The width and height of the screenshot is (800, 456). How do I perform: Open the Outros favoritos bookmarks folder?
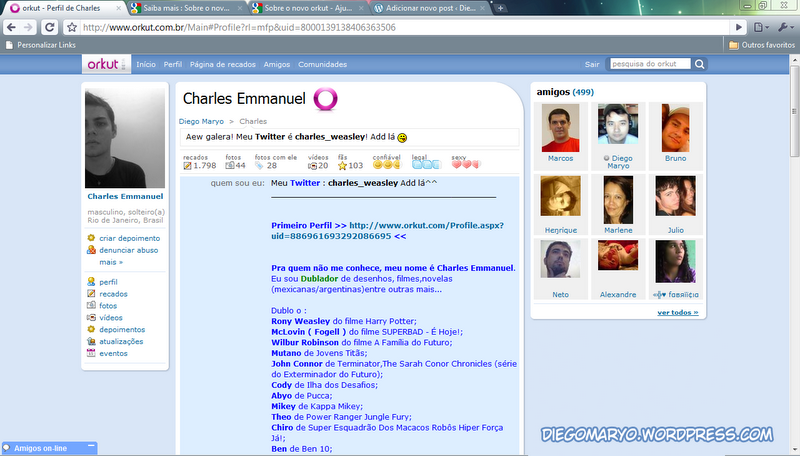[762, 45]
